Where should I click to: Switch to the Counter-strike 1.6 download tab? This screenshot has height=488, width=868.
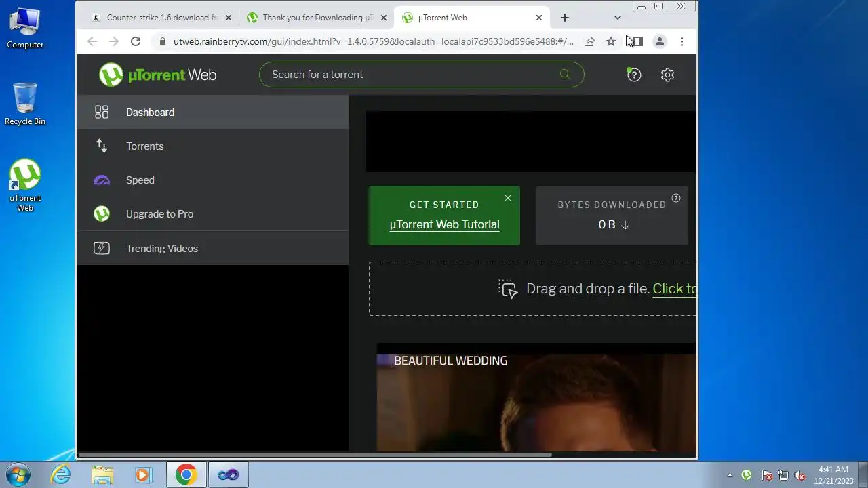pos(161,18)
